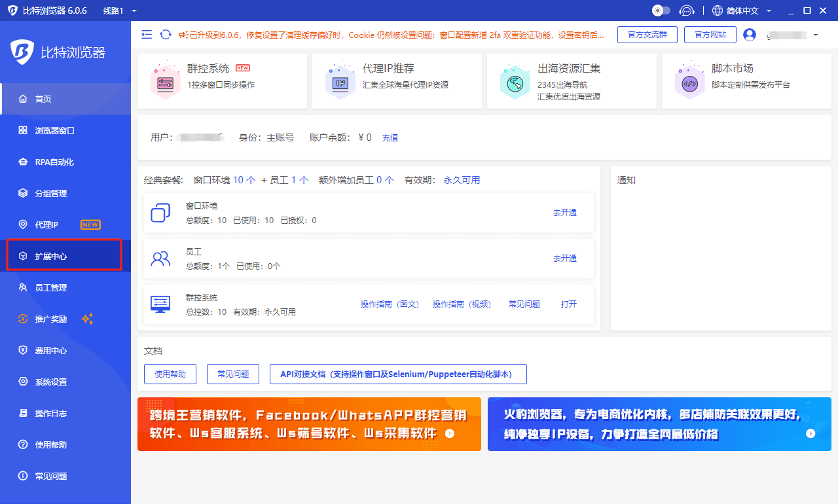Screen dimensions: 838x504
Task: Click the 官方交流群 button
Action: click(647, 35)
